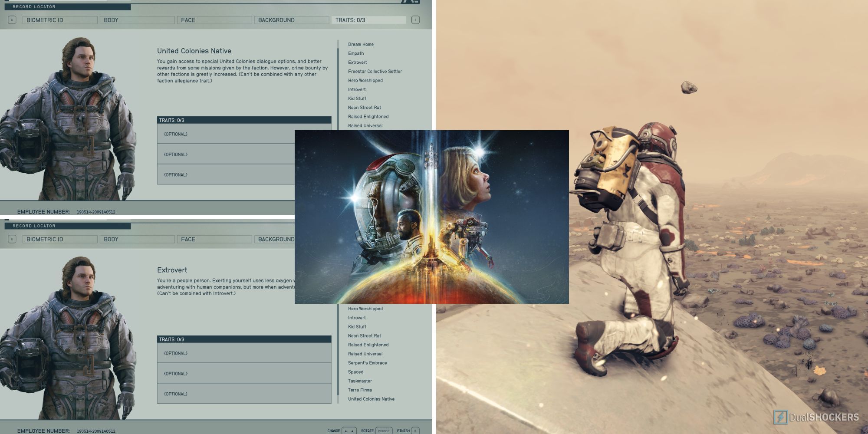Image resolution: width=868 pixels, height=434 pixels.
Task: Select the Extrovert entry in the trait list
Action: 357,62
